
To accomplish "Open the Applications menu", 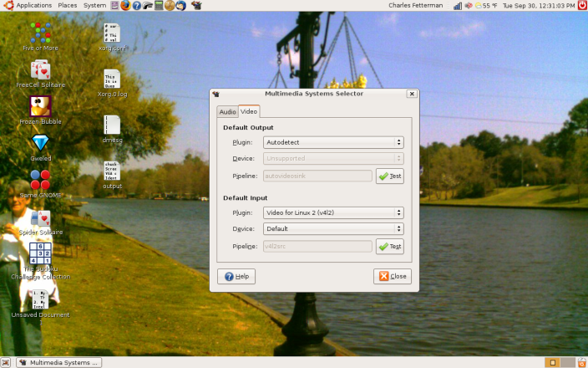I will [x=33, y=5].
